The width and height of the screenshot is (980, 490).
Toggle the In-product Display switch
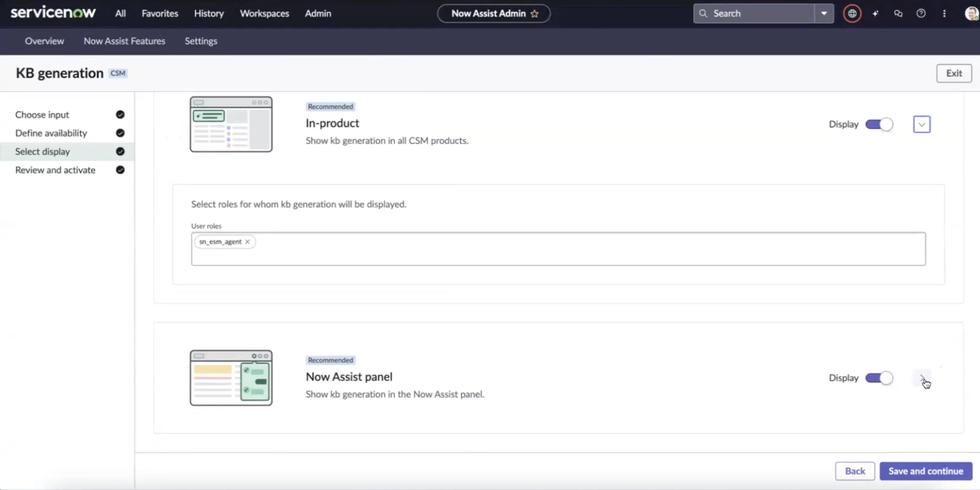[x=879, y=124]
